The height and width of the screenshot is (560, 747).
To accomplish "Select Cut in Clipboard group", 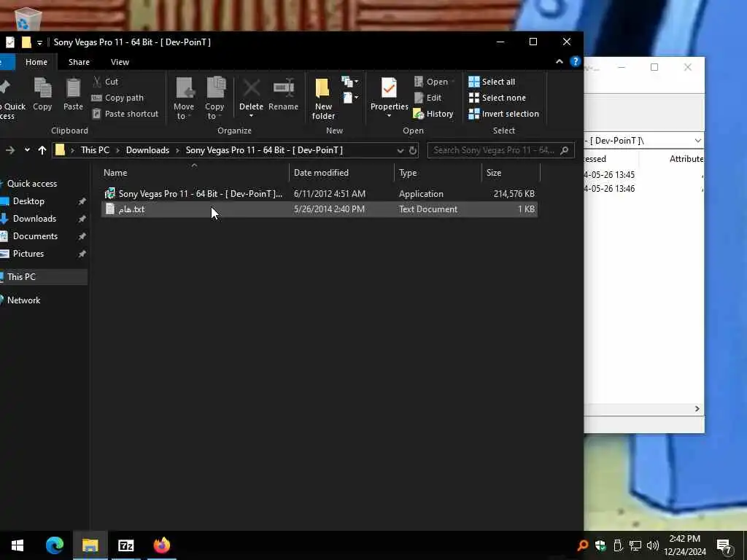I will (105, 82).
